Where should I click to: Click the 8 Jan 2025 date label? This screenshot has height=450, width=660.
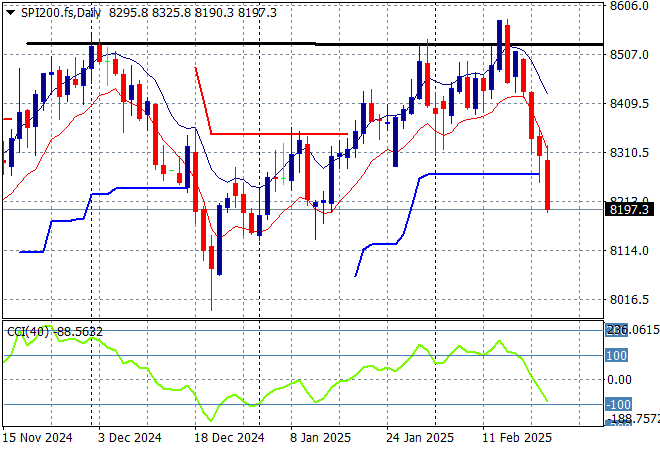click(320, 438)
